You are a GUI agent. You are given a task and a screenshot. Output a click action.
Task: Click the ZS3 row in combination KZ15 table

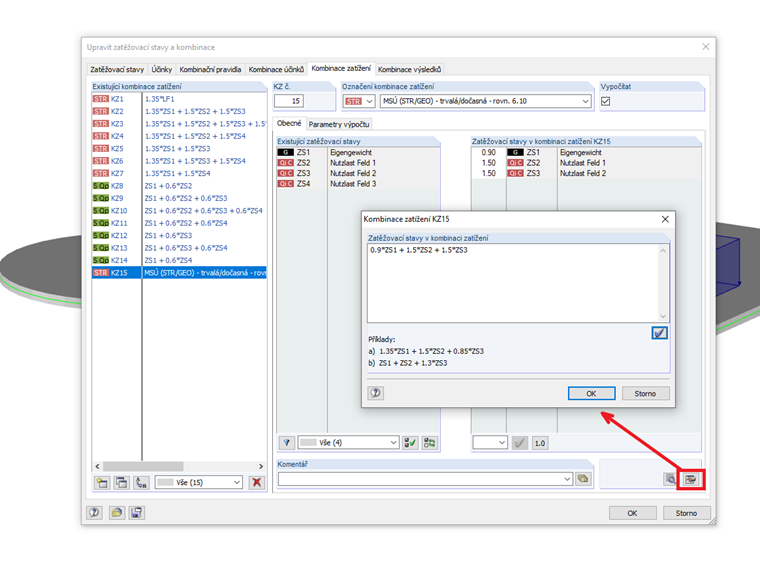pos(586,173)
